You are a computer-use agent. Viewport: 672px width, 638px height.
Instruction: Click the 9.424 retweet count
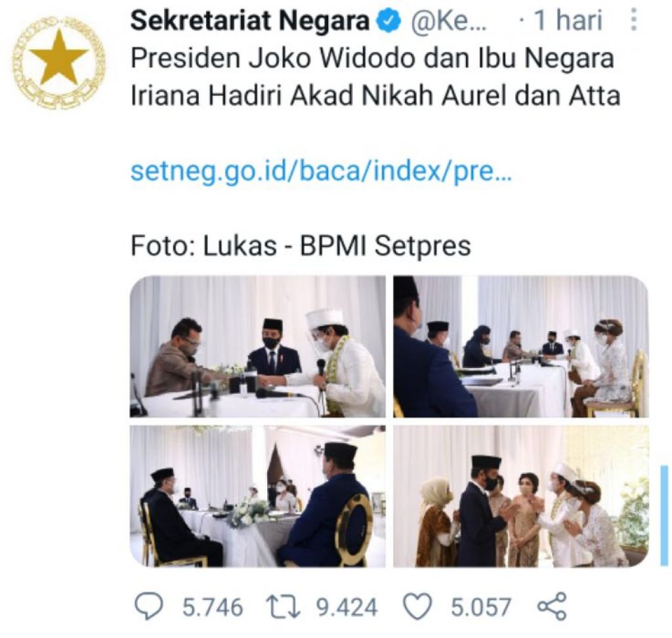tap(347, 606)
